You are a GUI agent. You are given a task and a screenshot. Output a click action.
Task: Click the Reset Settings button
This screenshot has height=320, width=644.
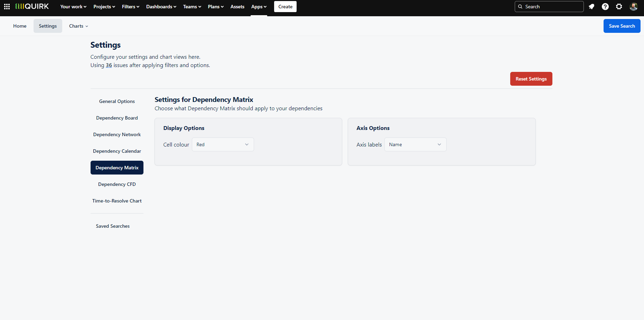coord(531,79)
